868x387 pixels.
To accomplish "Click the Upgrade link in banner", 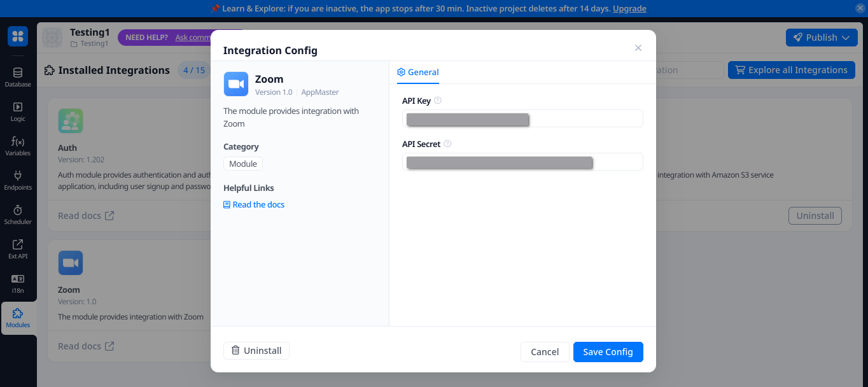I will click(x=629, y=9).
